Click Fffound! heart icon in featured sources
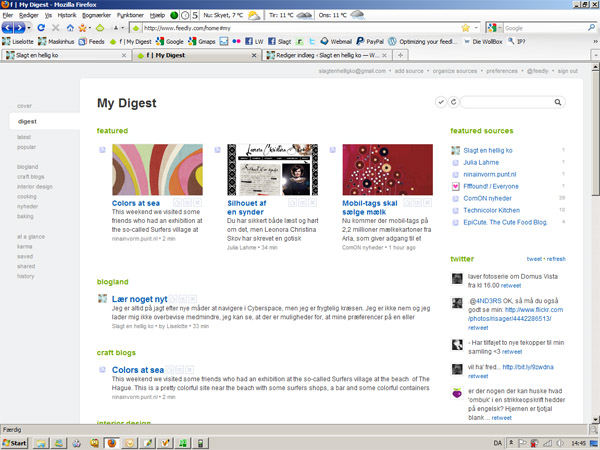This screenshot has width=600, height=450. click(455, 186)
